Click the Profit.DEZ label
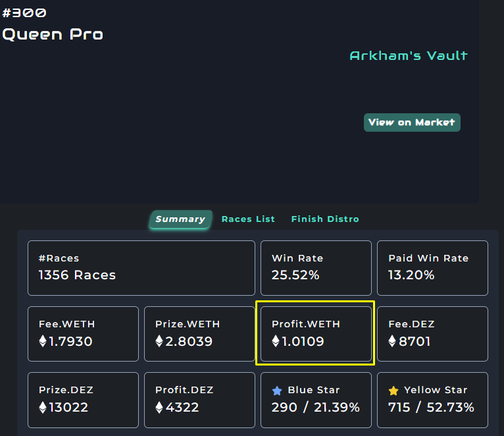This screenshot has height=436, width=504. (x=184, y=390)
